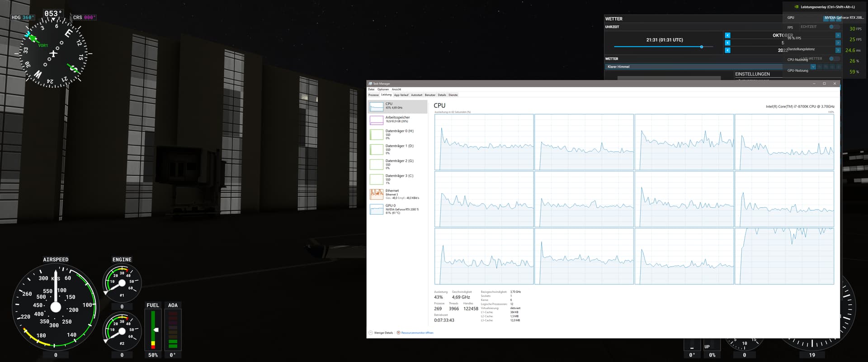Open the Optionen menu

pos(383,89)
